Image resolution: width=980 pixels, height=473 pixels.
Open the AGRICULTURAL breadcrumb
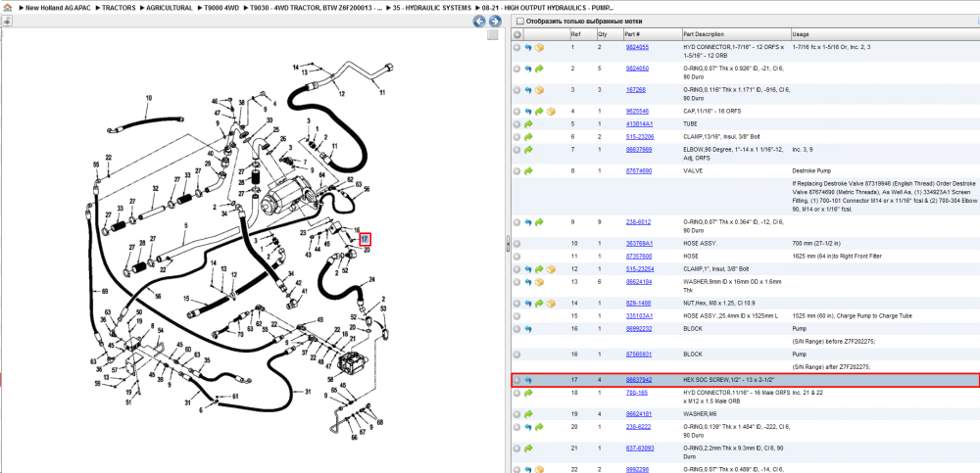coord(170,8)
